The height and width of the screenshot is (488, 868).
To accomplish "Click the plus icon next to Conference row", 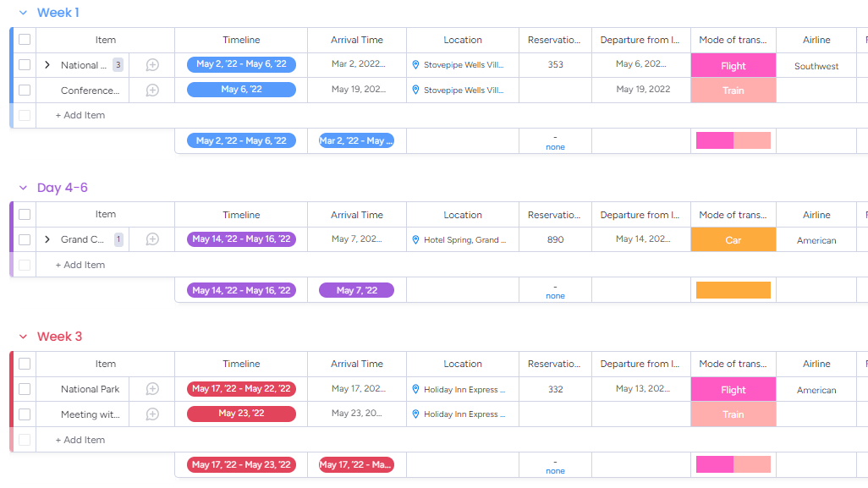I will pyautogui.click(x=151, y=90).
